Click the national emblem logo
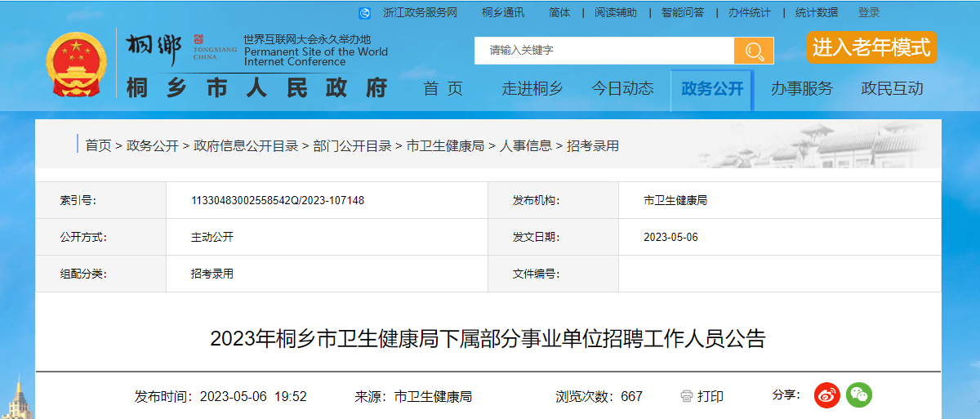Image resolution: width=980 pixels, height=419 pixels. 76,65
